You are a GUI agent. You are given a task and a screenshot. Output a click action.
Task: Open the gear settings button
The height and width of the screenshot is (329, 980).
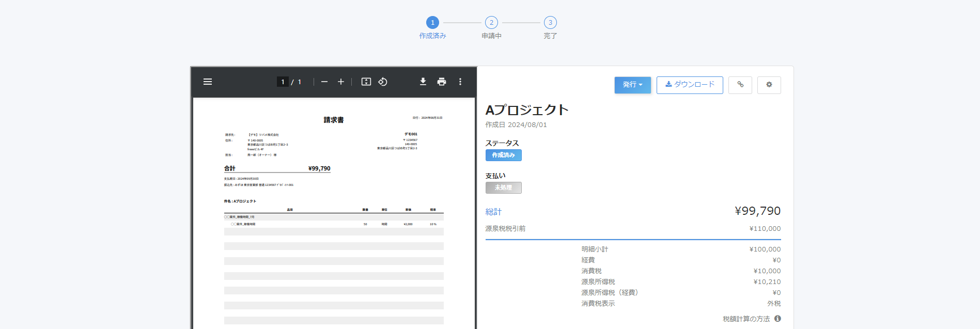(x=769, y=85)
